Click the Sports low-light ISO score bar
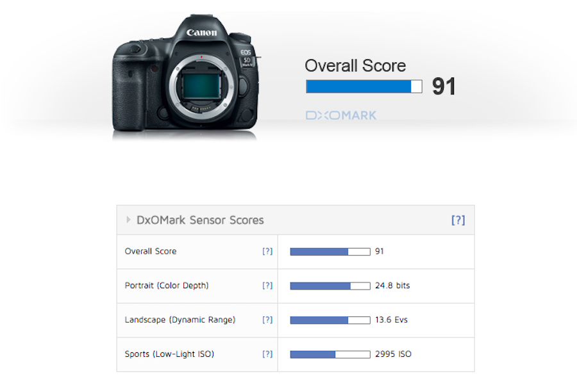The image size is (577, 392). point(330,354)
